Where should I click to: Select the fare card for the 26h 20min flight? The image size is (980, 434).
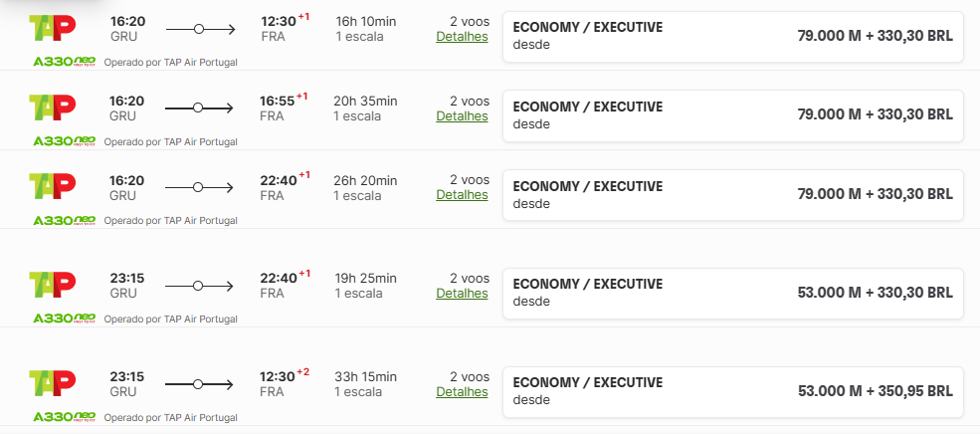click(x=733, y=195)
